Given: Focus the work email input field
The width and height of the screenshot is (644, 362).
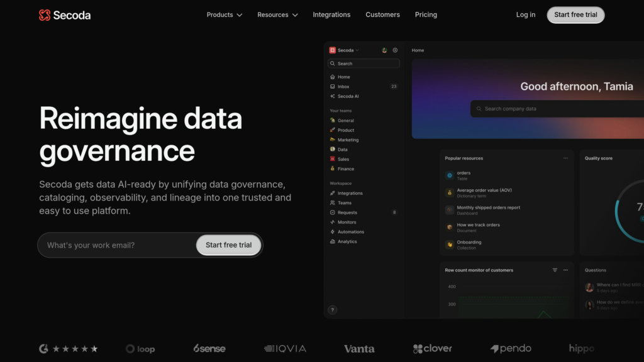Looking at the screenshot, I should pyautogui.click(x=117, y=245).
